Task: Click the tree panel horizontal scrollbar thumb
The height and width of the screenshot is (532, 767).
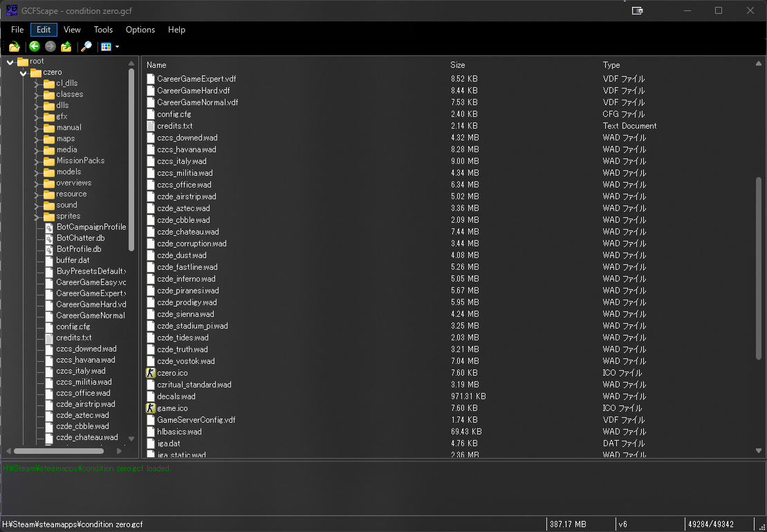Action: (59, 451)
